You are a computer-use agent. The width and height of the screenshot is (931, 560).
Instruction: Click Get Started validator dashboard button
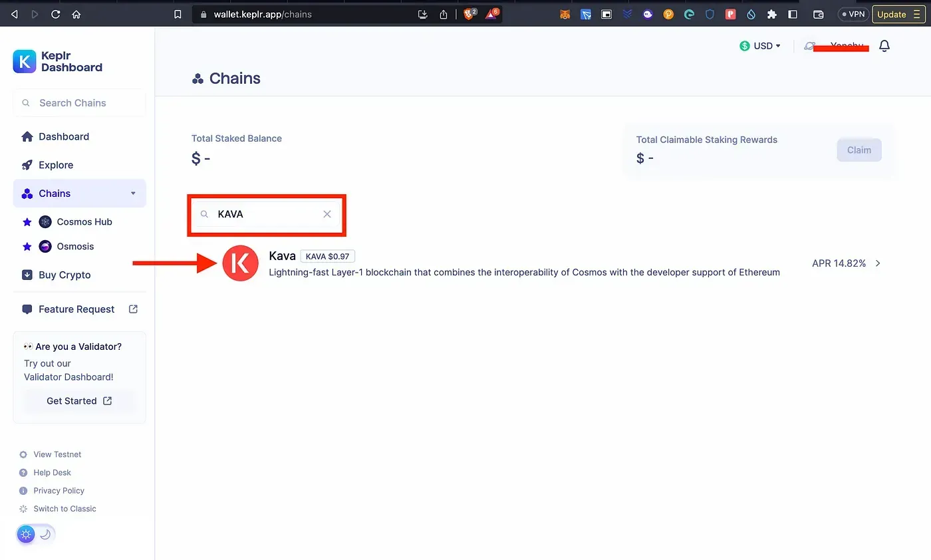point(79,401)
